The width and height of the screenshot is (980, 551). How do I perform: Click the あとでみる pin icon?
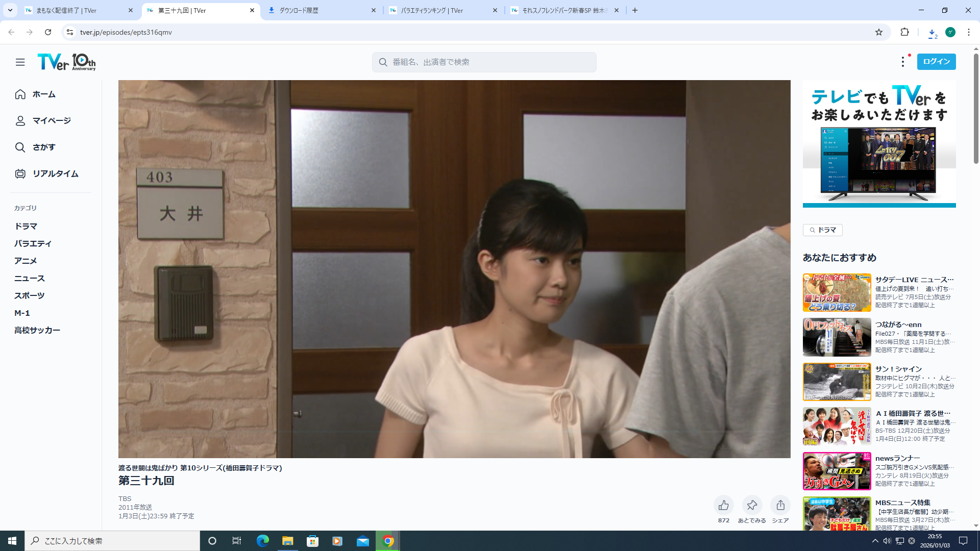point(751,505)
